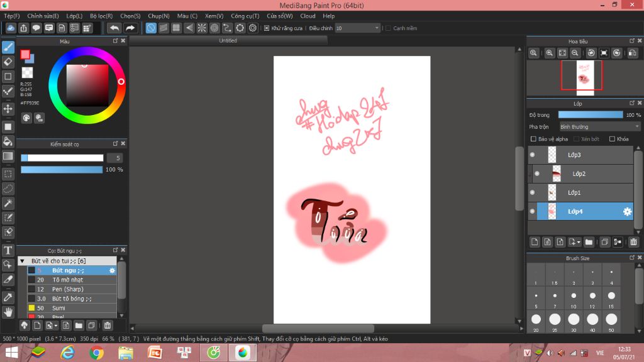Open Lớp4 layer settings gear
The image size is (644, 362).
pyautogui.click(x=627, y=211)
